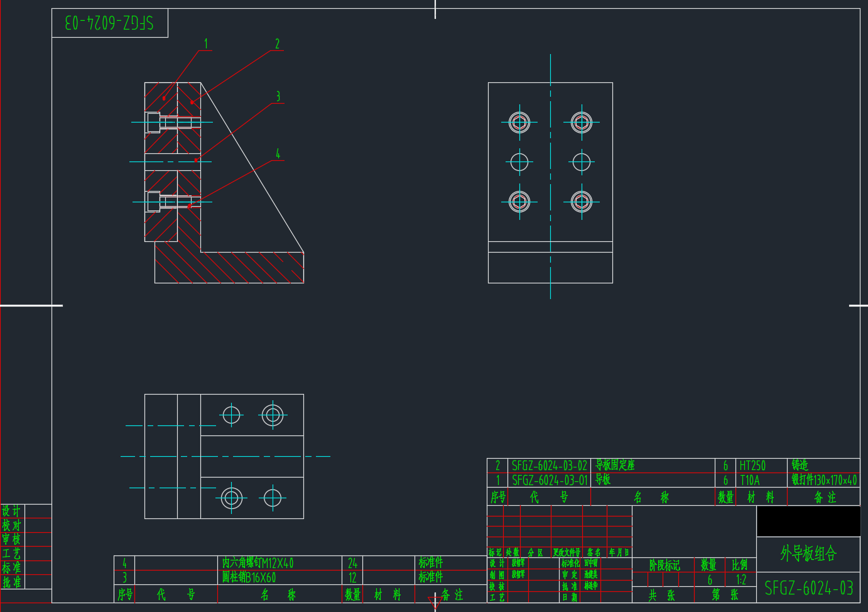
Task: Click balloon number 1 on section view
Action: pyautogui.click(x=205, y=44)
